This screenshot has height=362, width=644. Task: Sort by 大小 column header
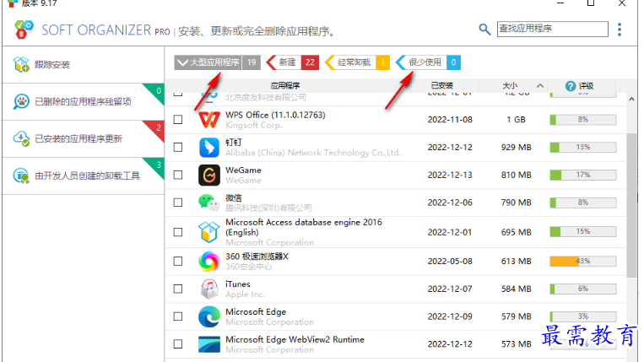pyautogui.click(x=510, y=85)
